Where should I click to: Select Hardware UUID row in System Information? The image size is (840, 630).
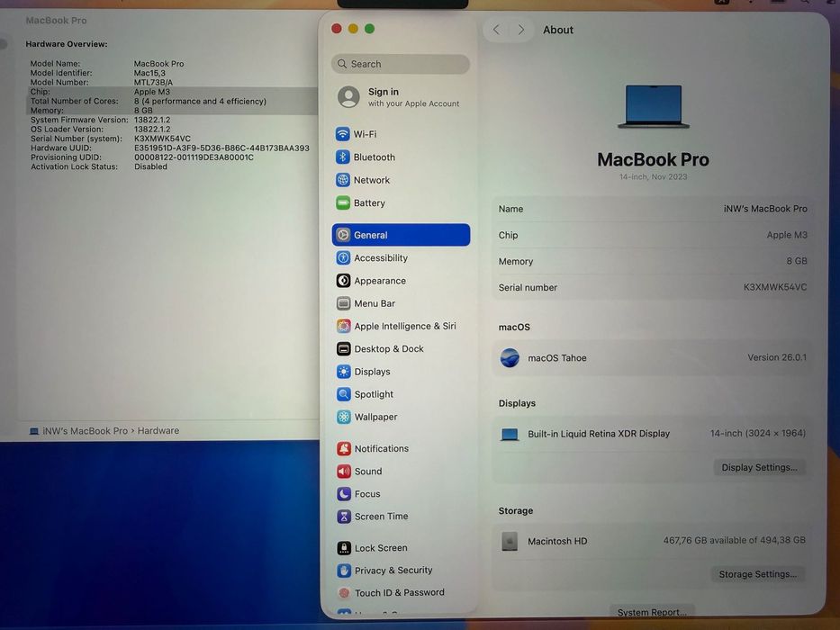click(170, 148)
